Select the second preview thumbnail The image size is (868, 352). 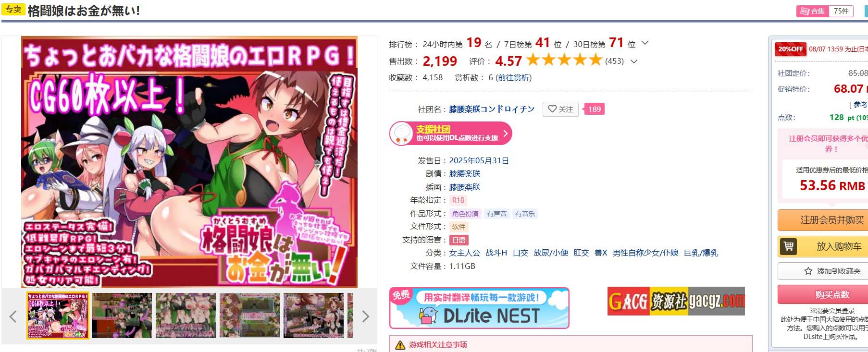(x=122, y=316)
